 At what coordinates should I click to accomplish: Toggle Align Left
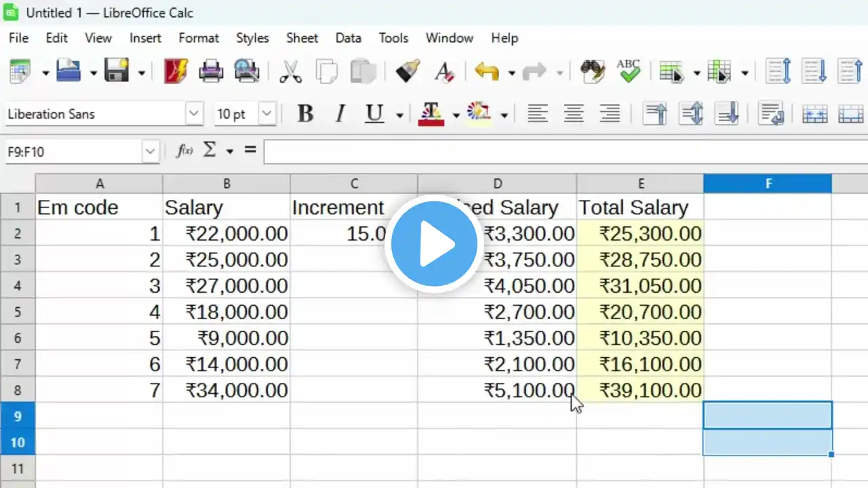coord(538,114)
